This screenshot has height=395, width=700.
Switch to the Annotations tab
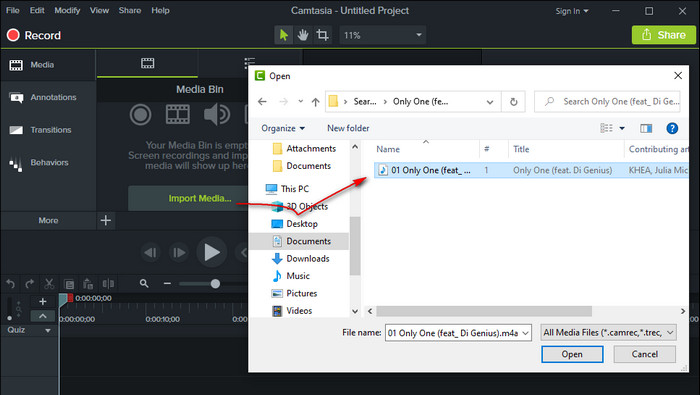48,97
